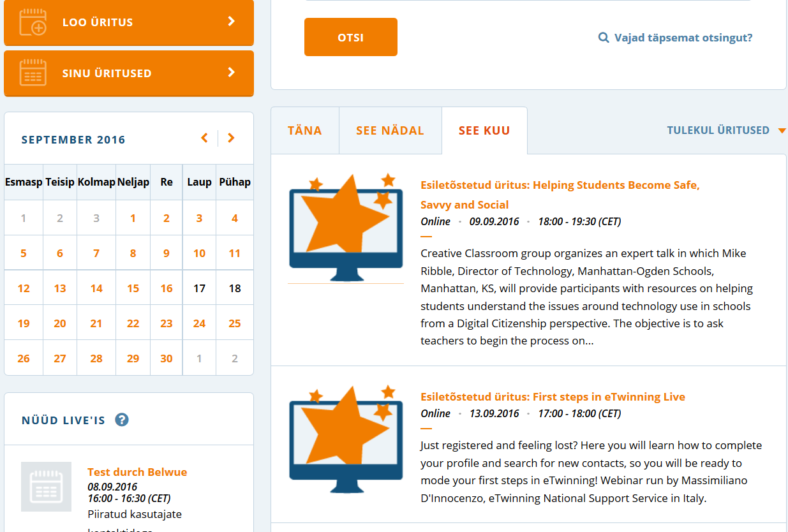Go to previous month in calendar
Screen dimensions: 788x532
pos(204,138)
